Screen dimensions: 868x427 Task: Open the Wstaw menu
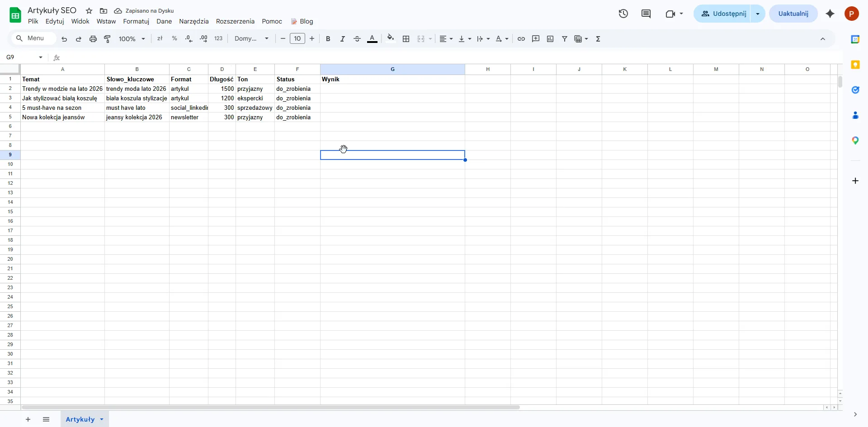coord(106,21)
